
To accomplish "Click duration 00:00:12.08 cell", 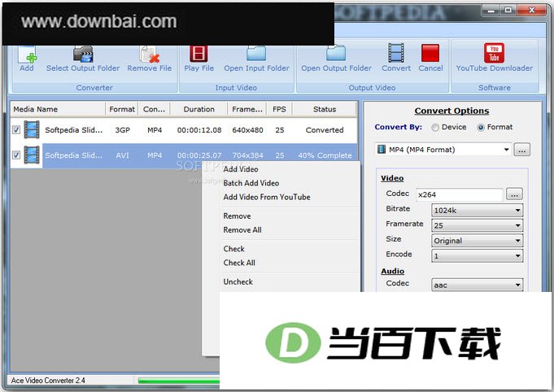I will click(x=199, y=130).
